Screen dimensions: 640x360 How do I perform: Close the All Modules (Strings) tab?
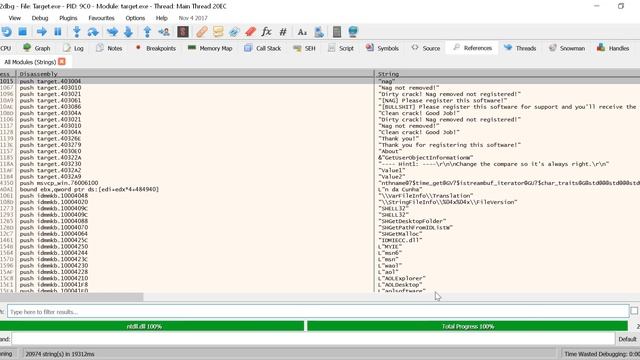tap(62, 62)
